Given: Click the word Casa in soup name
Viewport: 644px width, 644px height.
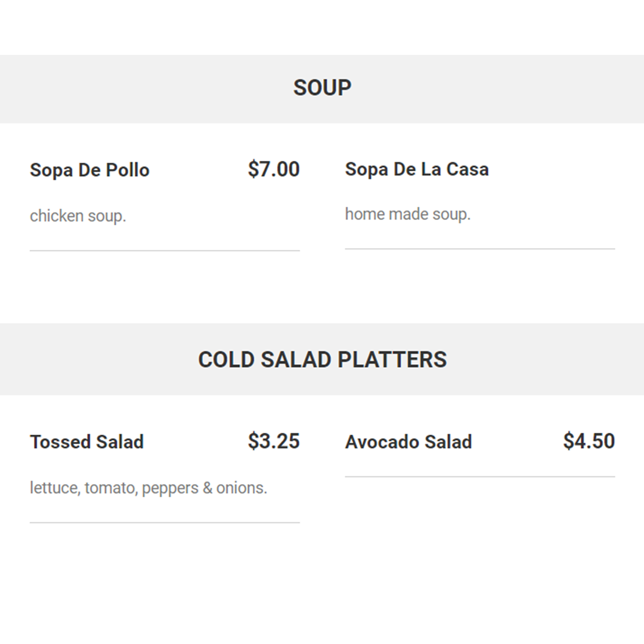Looking at the screenshot, I should [467, 169].
